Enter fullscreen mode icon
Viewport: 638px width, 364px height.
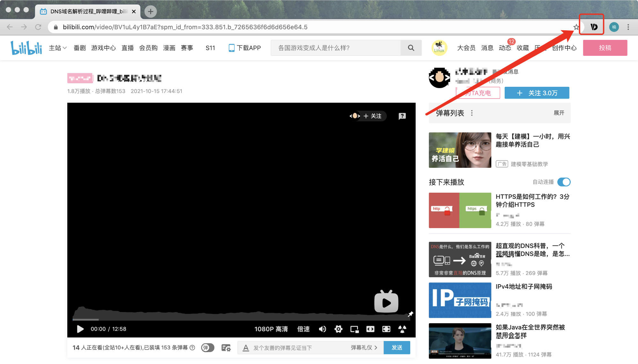click(x=386, y=329)
